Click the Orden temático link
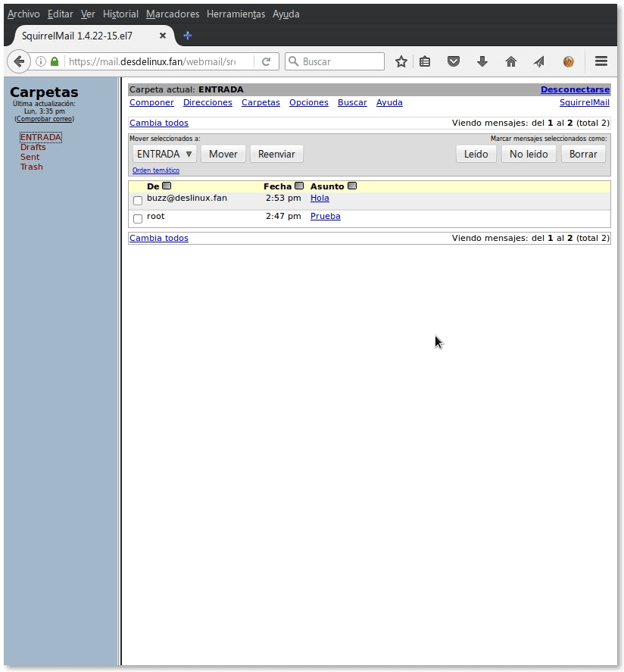The image size is (624, 672). [156, 170]
